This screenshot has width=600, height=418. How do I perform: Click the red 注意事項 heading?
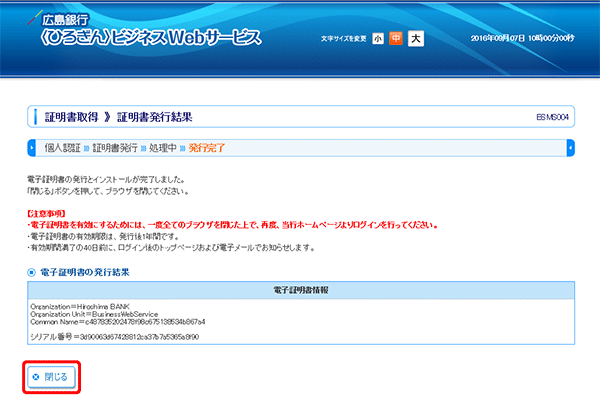[x=46, y=214]
